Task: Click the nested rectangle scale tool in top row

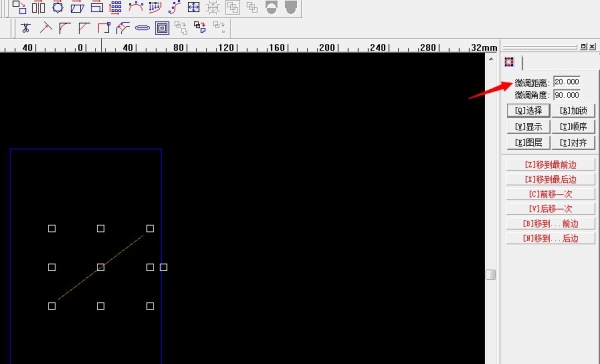Action: [x=97, y=7]
